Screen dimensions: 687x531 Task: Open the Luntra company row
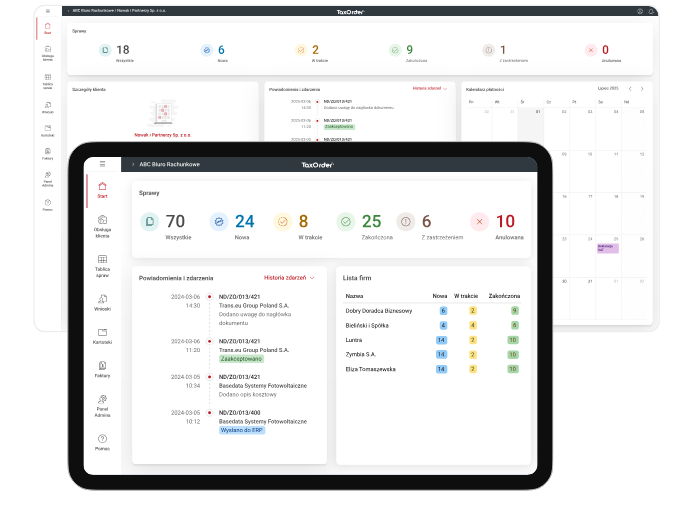click(x=354, y=340)
